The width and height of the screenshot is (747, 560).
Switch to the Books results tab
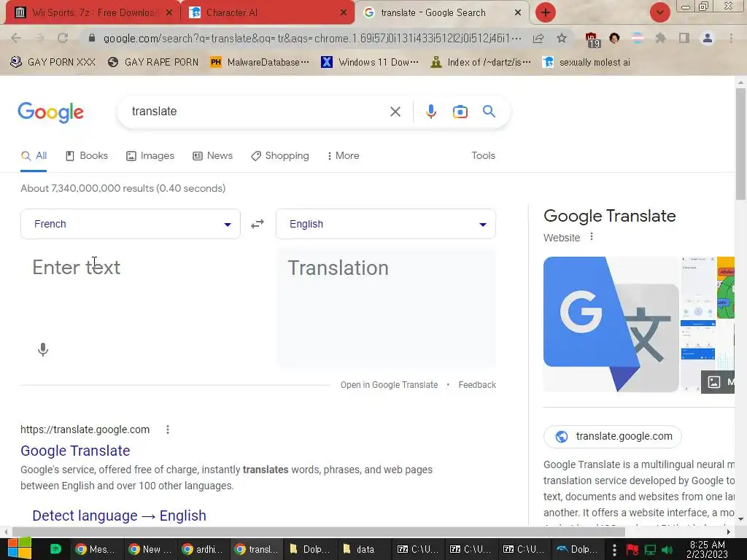87,156
